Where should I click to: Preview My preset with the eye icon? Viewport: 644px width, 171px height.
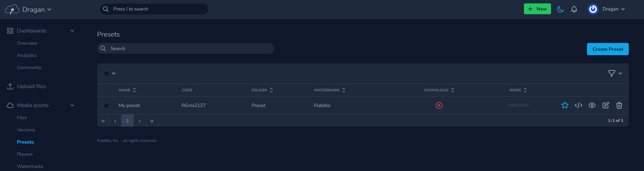tap(592, 105)
